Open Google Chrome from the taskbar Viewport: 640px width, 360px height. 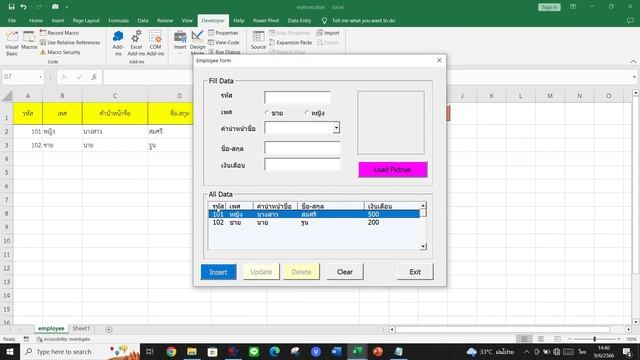click(x=171, y=351)
